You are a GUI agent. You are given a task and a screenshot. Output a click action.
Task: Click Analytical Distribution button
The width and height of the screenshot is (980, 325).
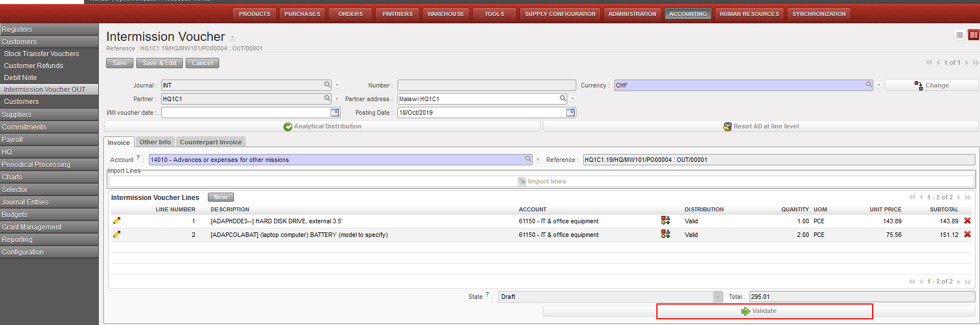coord(323,126)
